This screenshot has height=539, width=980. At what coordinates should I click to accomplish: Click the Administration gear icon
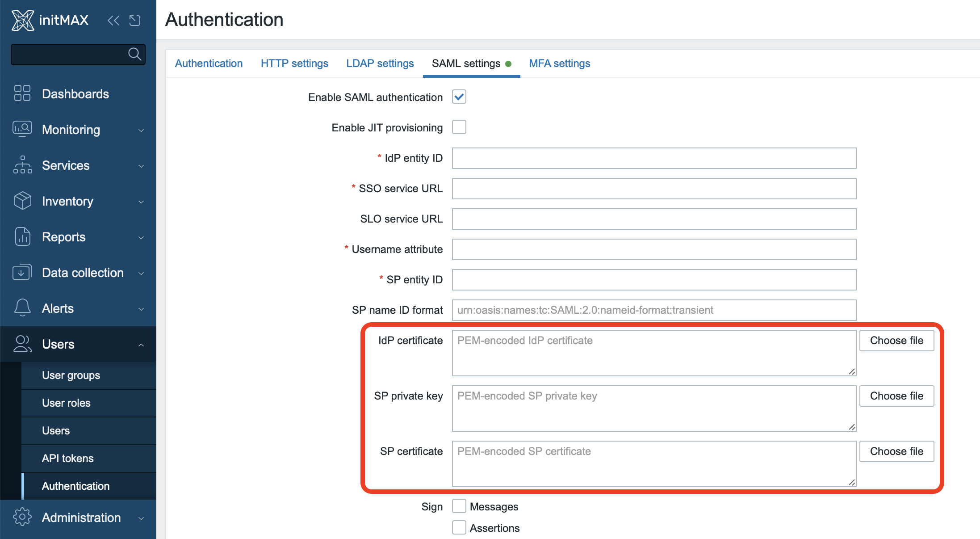coord(22,517)
